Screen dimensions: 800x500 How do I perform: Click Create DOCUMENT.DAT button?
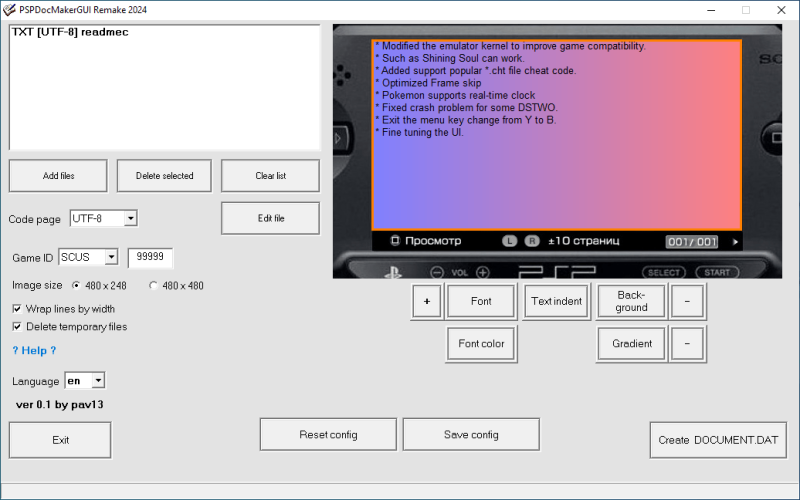(718, 440)
